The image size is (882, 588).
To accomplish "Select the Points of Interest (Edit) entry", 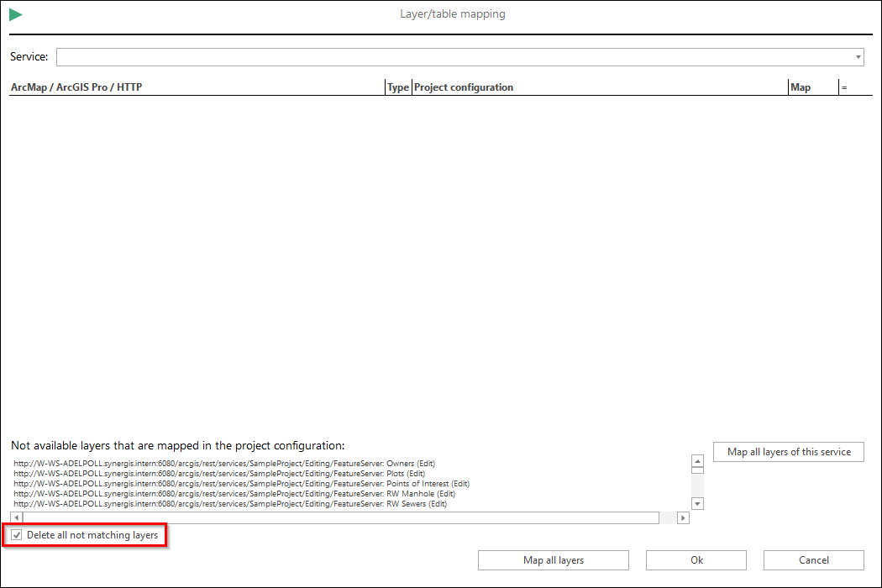I will coord(241,484).
